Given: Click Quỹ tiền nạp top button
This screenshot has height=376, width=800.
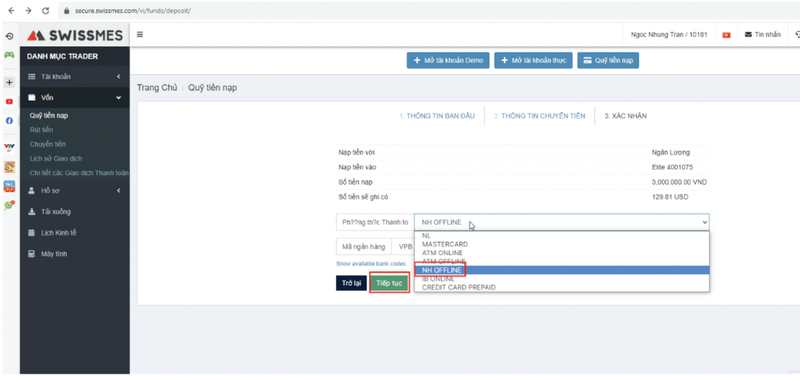Looking at the screenshot, I should (608, 60).
